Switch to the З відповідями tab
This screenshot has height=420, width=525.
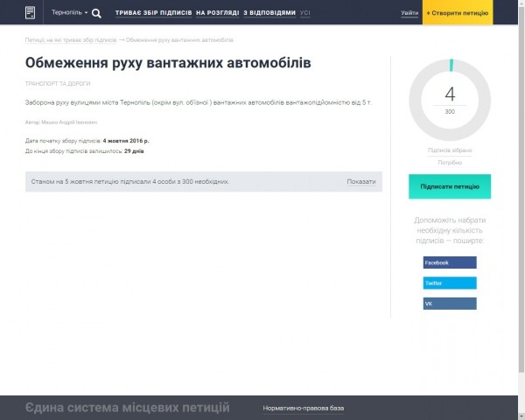[x=269, y=13]
